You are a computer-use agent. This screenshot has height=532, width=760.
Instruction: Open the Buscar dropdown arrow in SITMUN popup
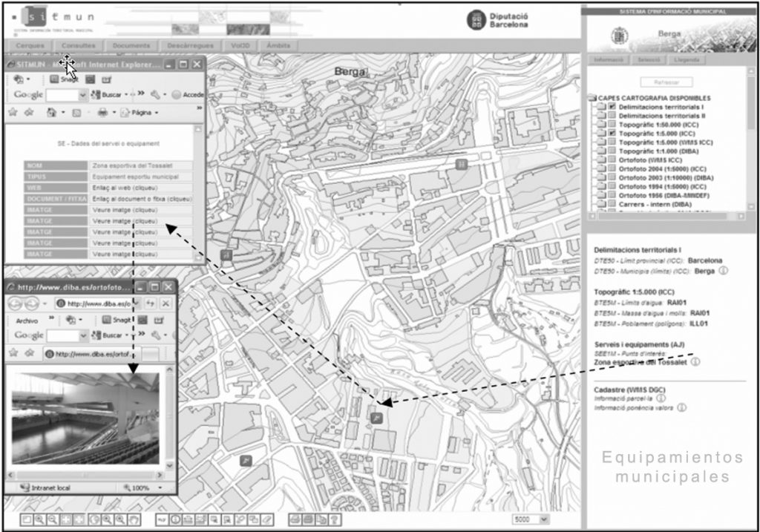(126, 95)
